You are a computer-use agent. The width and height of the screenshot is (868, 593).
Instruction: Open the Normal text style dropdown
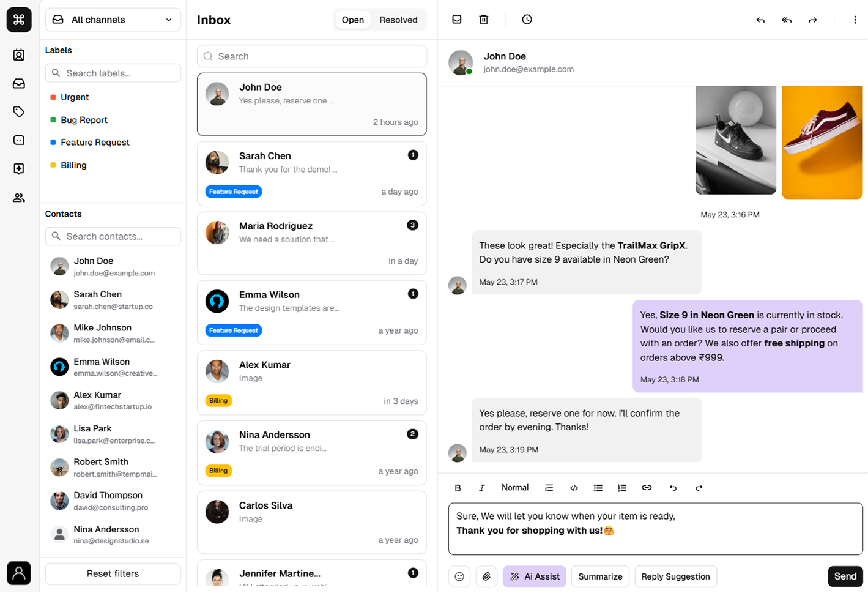coord(515,488)
